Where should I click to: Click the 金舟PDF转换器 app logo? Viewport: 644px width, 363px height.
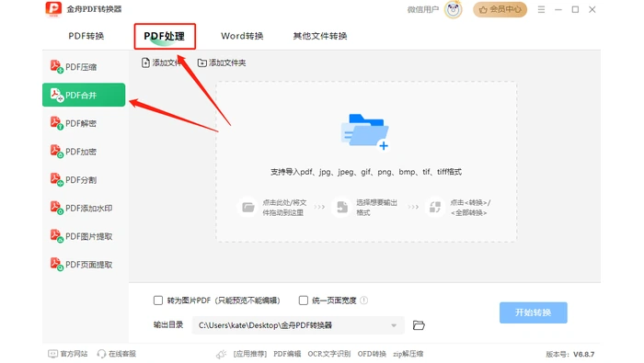[x=53, y=9]
